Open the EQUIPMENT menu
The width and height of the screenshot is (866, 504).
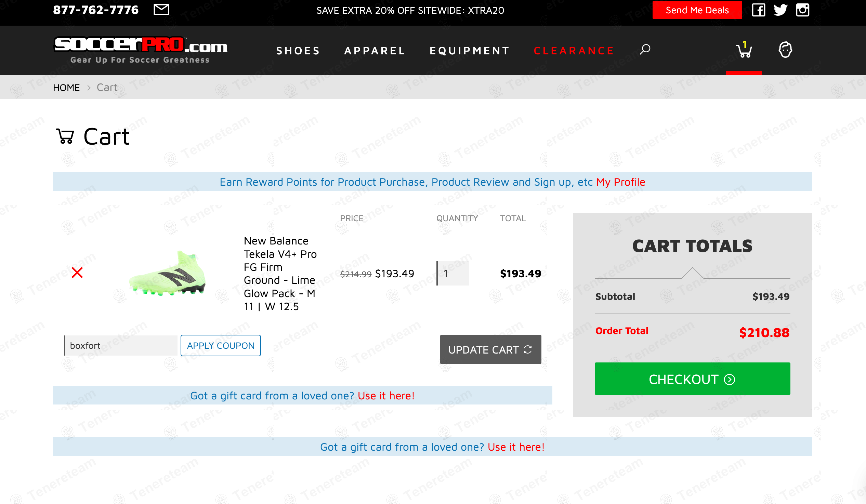click(470, 51)
